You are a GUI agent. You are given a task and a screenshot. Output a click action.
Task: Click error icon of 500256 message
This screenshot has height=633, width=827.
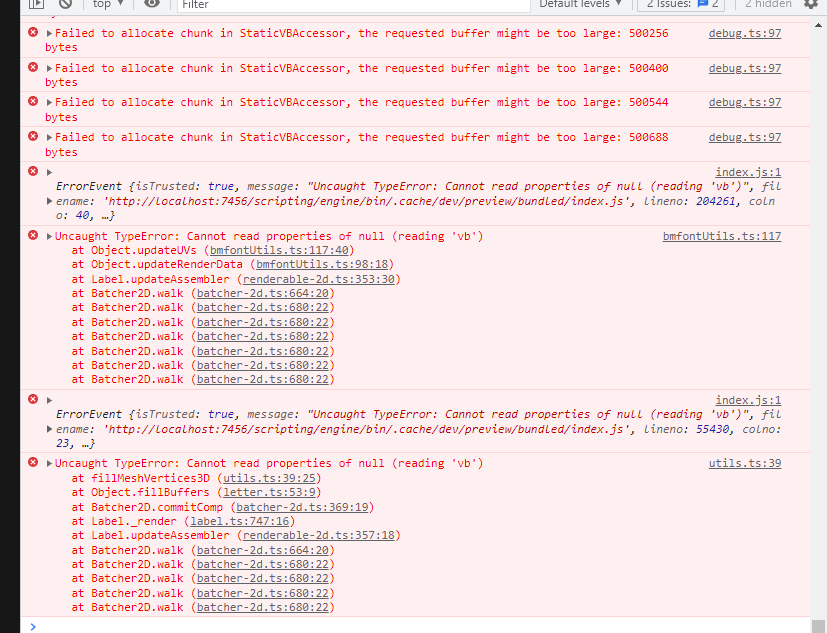click(33, 32)
